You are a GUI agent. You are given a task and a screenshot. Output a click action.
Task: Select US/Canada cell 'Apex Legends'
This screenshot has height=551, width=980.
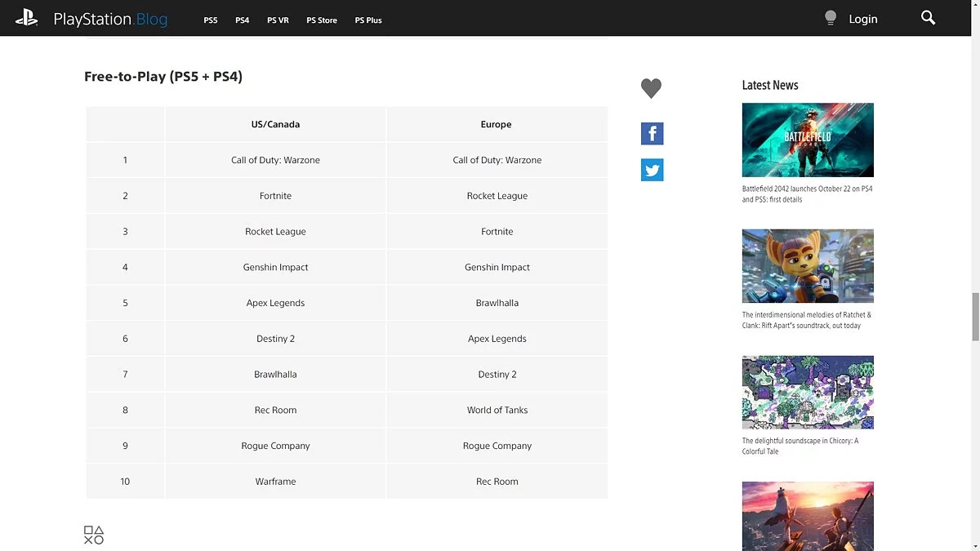(x=275, y=303)
